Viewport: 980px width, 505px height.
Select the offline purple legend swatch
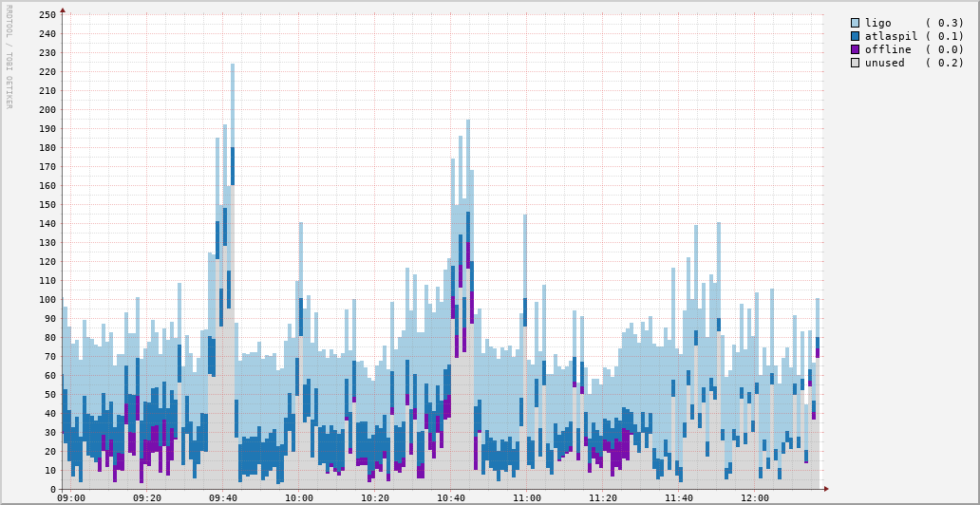[856, 49]
